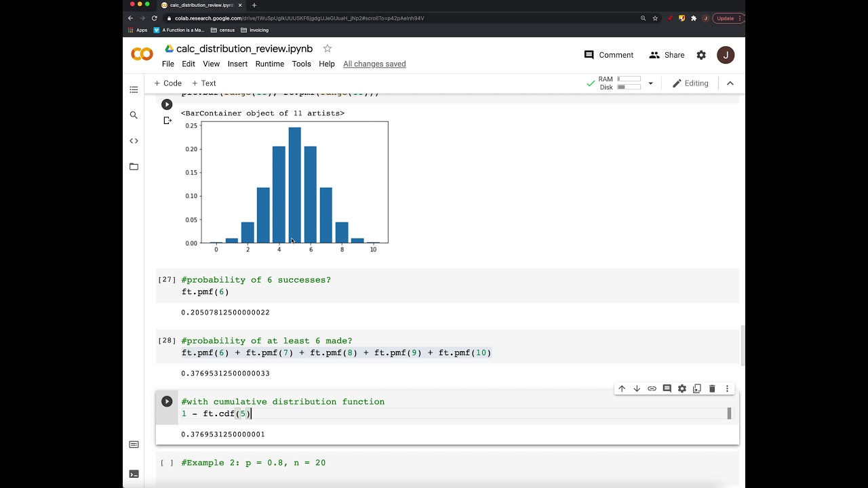Image resolution: width=868 pixels, height=488 pixels.
Task: Copy link to the selected cell
Action: (652, 388)
